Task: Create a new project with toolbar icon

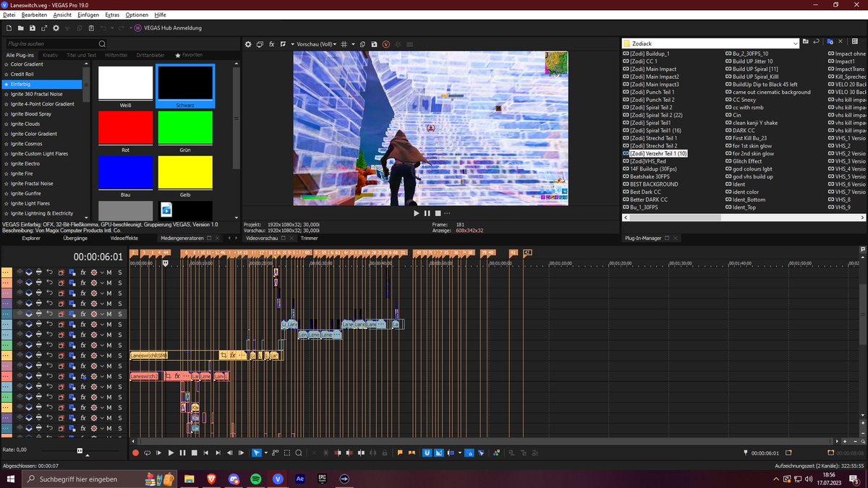Action: coord(9,27)
